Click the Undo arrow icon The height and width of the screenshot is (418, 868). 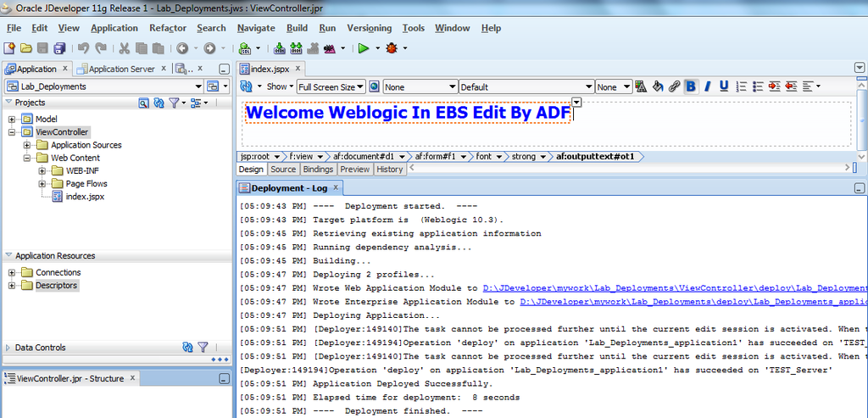click(x=84, y=48)
